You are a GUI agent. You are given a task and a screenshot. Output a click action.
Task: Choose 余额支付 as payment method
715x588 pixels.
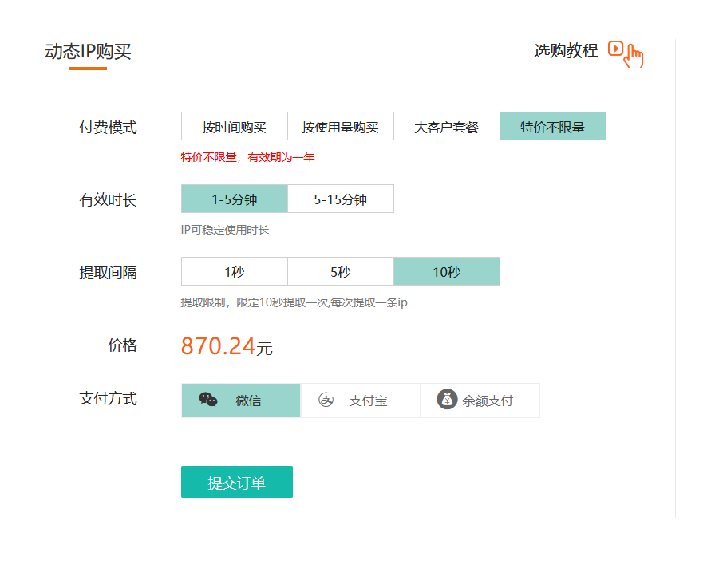(480, 401)
